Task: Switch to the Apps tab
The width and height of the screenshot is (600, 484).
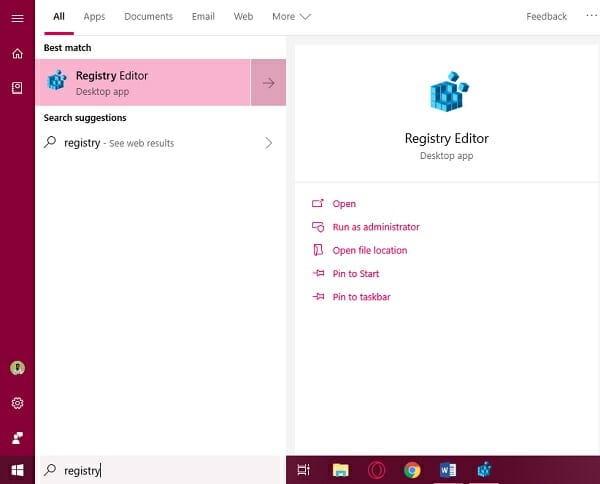Action: [94, 16]
